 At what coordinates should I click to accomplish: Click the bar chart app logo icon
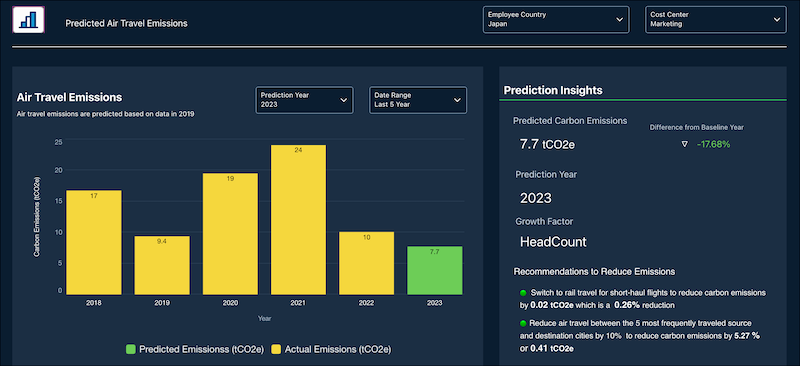pos(29,20)
